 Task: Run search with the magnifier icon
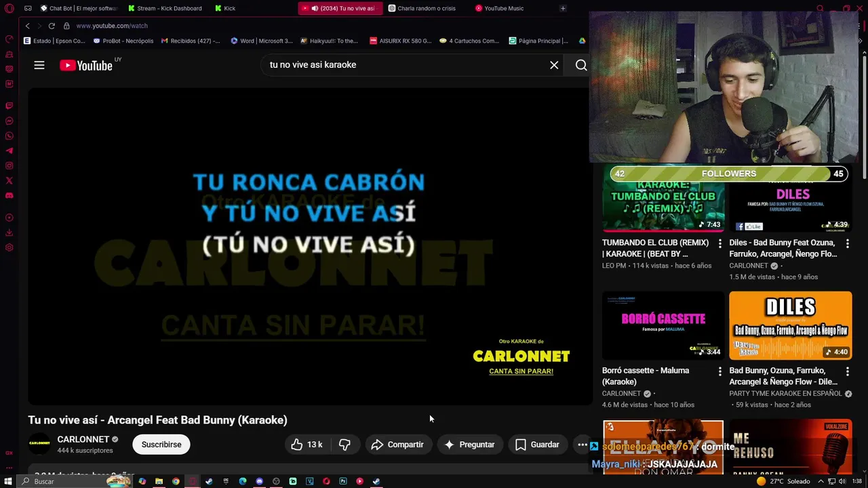[x=581, y=65]
